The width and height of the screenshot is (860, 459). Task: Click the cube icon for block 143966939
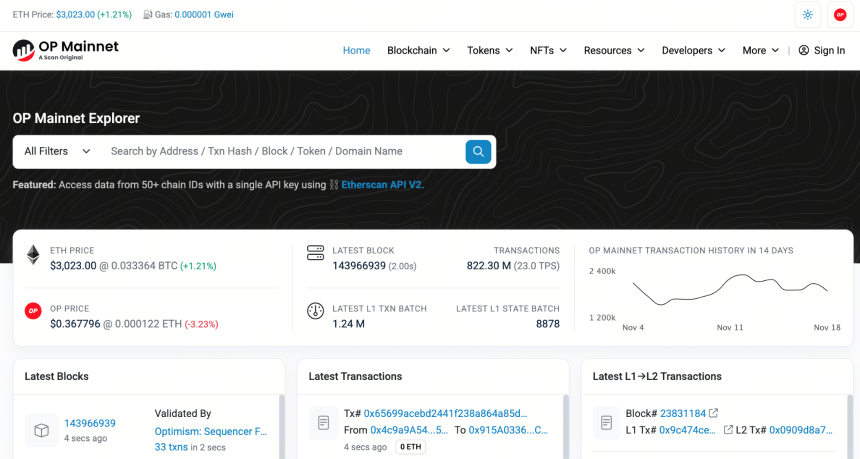point(42,430)
